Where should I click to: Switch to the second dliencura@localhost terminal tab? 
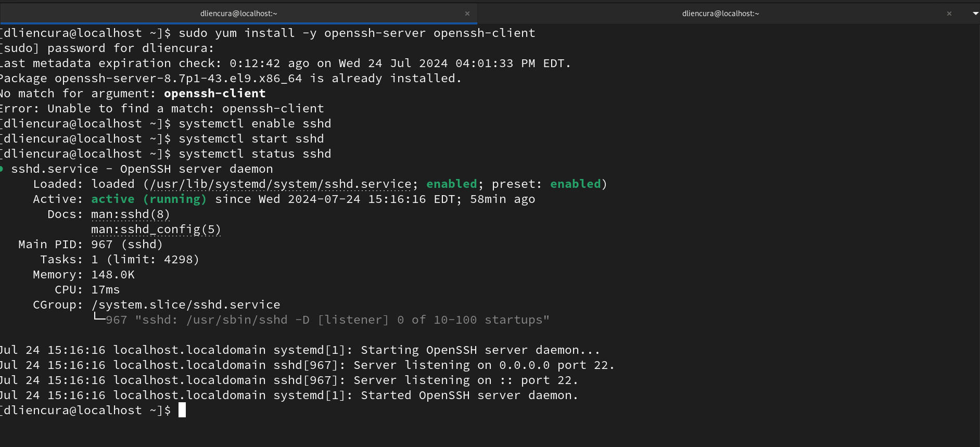[720, 14]
